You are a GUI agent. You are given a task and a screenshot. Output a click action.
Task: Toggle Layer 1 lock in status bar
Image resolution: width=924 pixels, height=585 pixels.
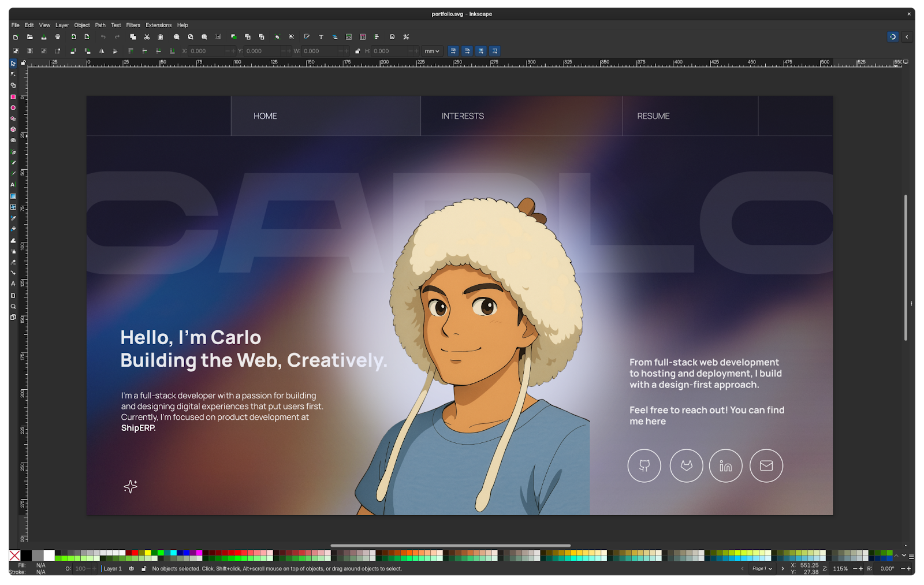tap(144, 569)
